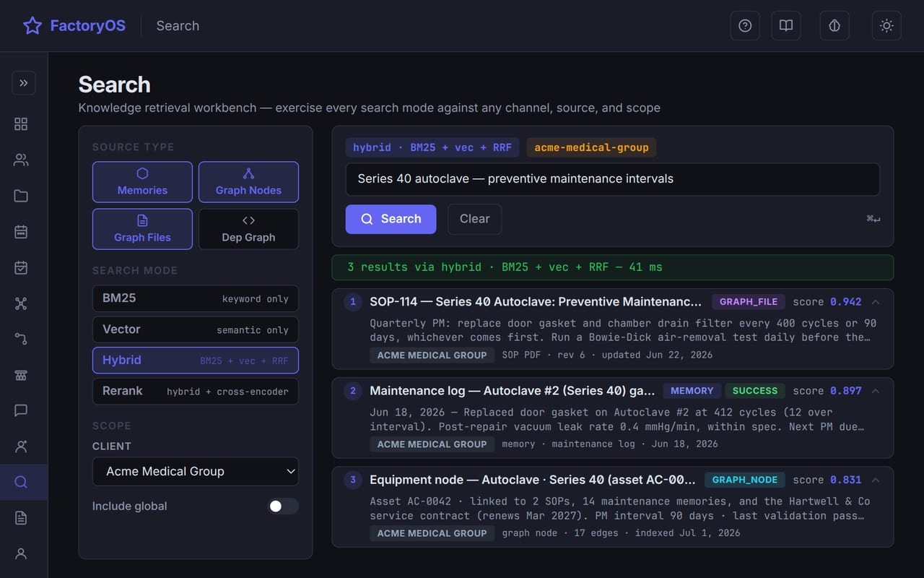Screen dimensions: 924x578
Task: Enable the Dep Graph source type
Action: click(248, 229)
